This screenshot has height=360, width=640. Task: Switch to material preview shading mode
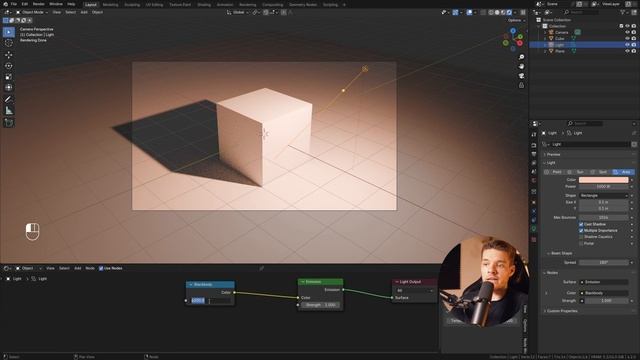[x=503, y=12]
